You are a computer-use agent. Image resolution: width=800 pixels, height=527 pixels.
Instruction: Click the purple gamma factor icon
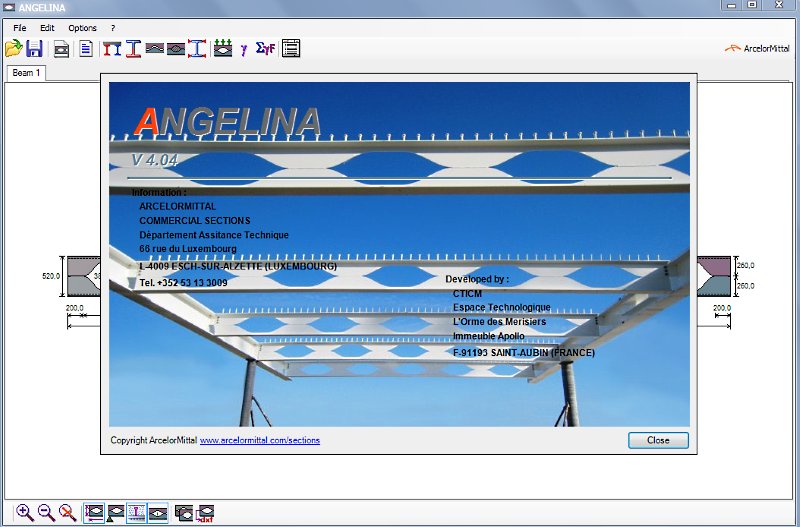point(244,49)
